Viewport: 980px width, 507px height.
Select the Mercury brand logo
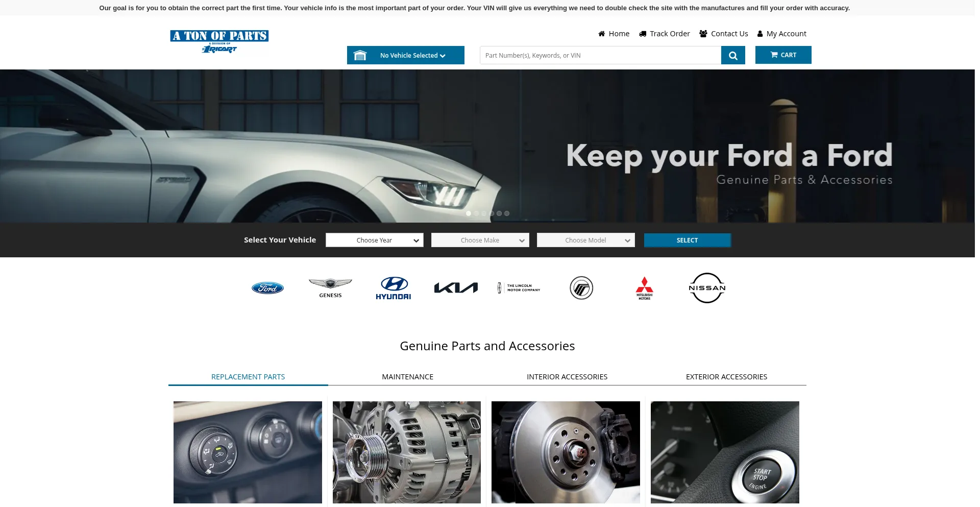click(x=581, y=288)
